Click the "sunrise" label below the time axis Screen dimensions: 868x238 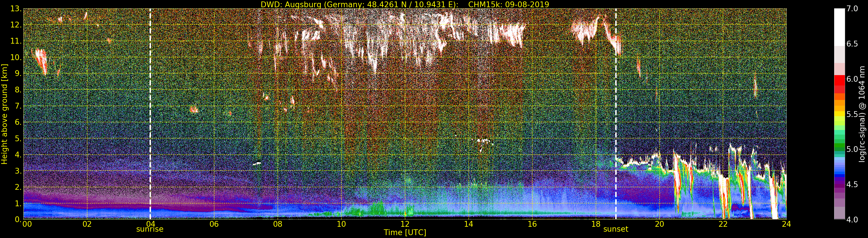coord(150,229)
